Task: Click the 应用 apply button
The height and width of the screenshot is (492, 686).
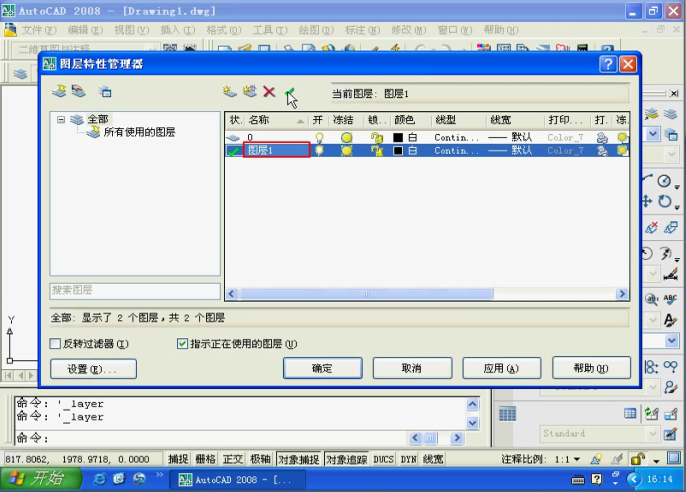Action: [x=502, y=368]
